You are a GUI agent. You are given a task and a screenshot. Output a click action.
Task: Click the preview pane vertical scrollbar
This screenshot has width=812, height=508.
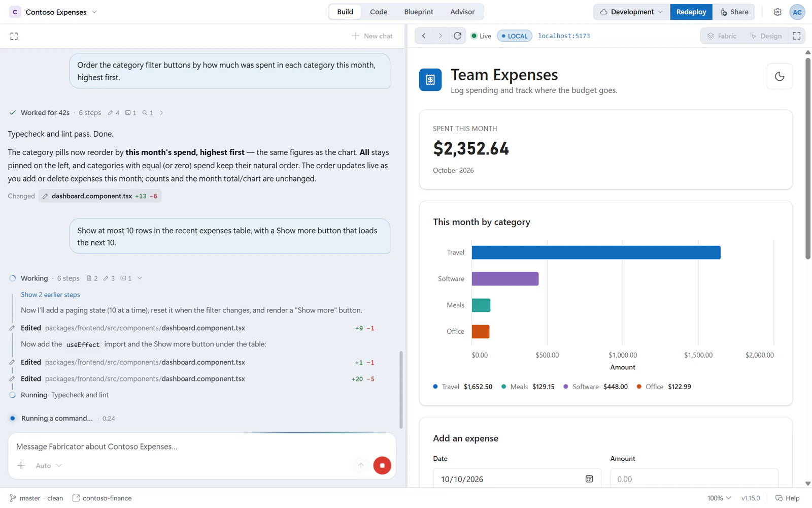click(x=808, y=158)
